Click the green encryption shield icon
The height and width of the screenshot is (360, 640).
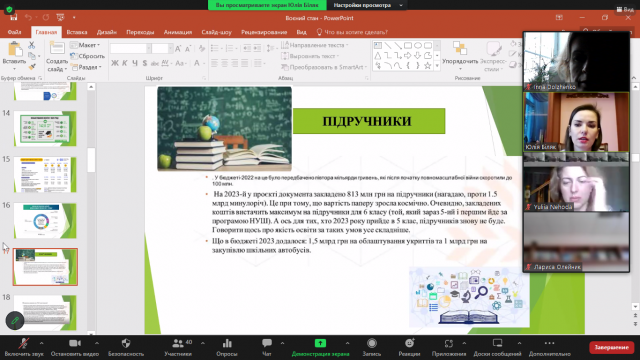coord(9,9)
